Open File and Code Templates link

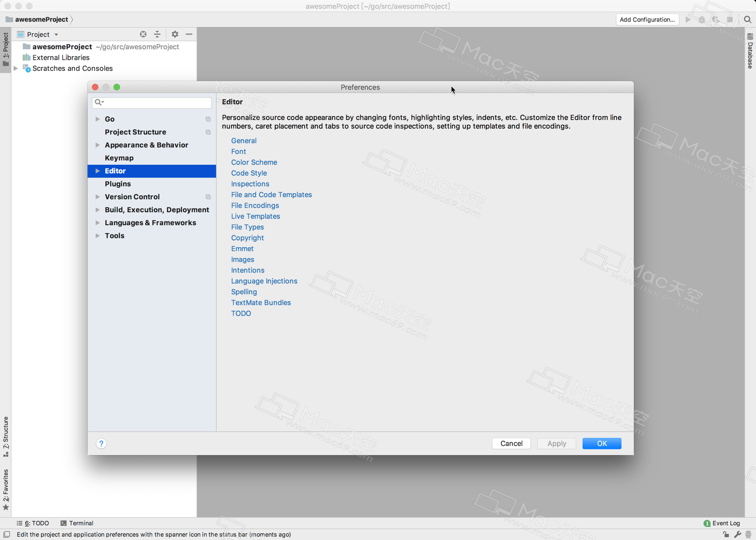pos(272,194)
